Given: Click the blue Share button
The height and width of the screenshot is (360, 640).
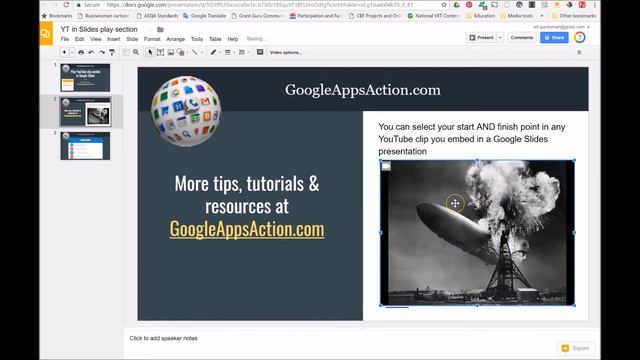Looking at the screenshot, I should 554,38.
